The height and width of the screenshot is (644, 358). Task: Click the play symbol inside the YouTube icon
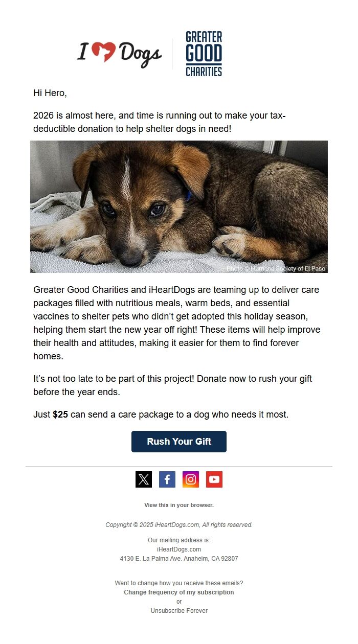[214, 479]
